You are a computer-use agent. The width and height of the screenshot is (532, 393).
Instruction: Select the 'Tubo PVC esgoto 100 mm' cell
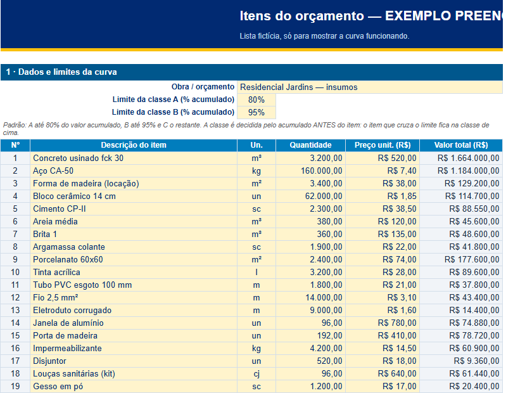134,285
